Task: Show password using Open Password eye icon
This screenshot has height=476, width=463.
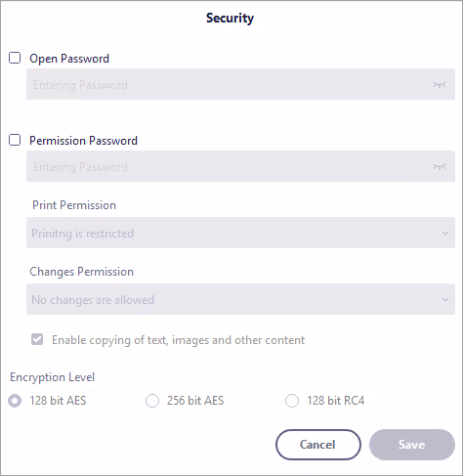Action: click(440, 85)
